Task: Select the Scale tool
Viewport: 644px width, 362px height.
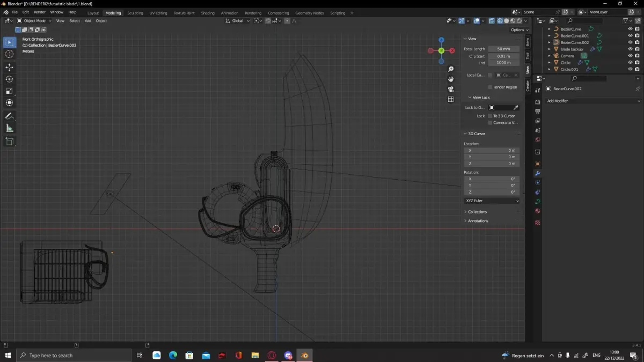Action: pos(9,91)
